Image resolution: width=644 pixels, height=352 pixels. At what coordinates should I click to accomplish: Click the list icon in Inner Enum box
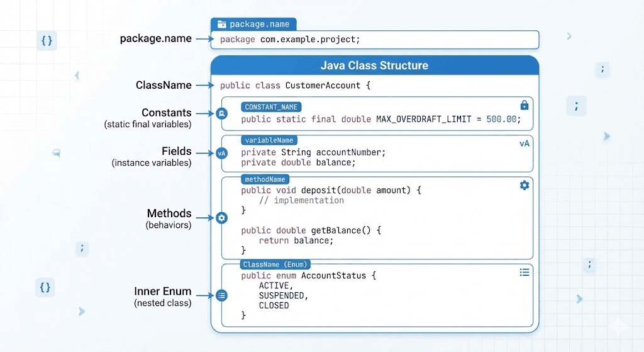(524, 272)
